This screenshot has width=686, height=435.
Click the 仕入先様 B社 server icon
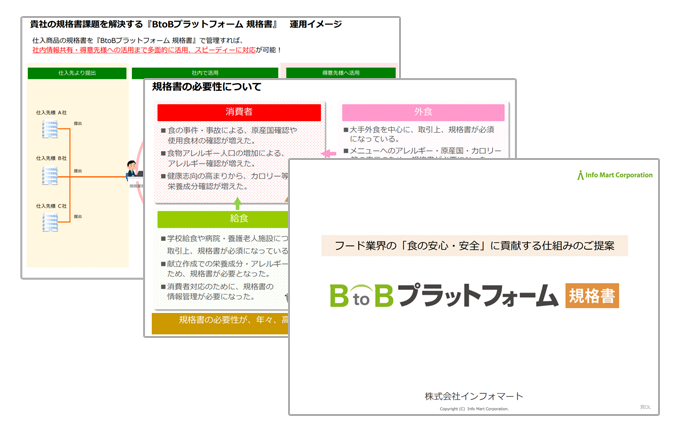[x=50, y=175]
